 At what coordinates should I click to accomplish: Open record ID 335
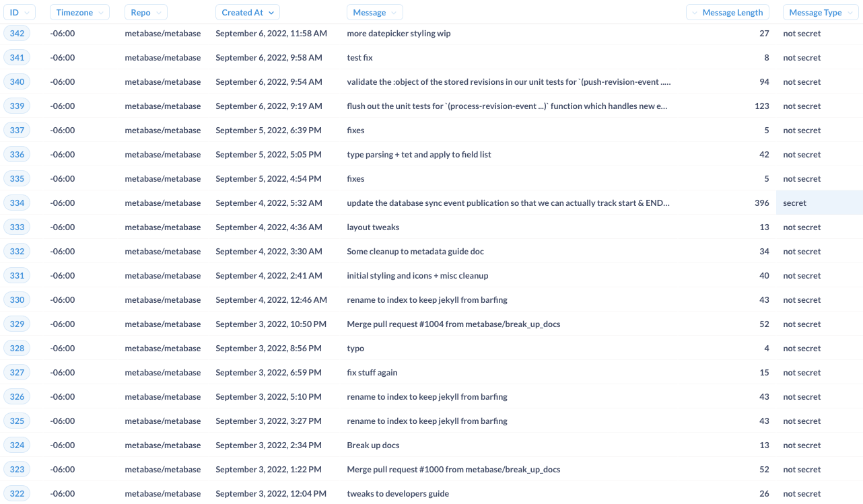pos(17,179)
